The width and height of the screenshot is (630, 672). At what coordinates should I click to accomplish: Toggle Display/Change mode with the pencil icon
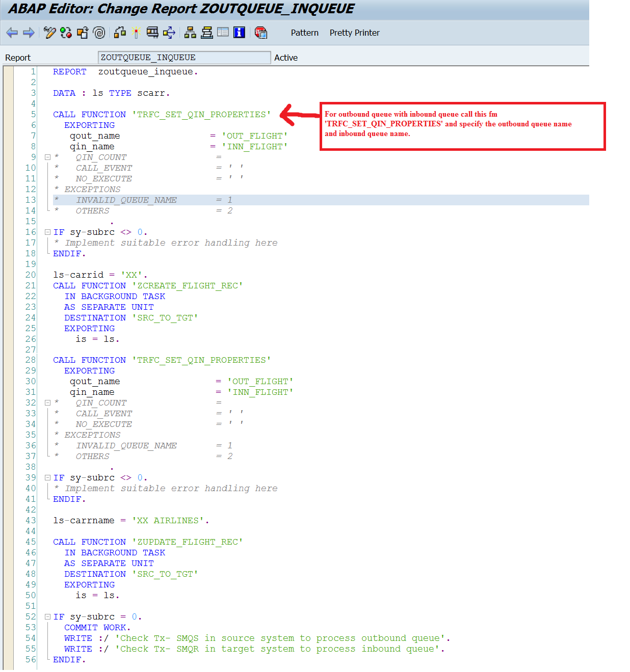tap(49, 33)
